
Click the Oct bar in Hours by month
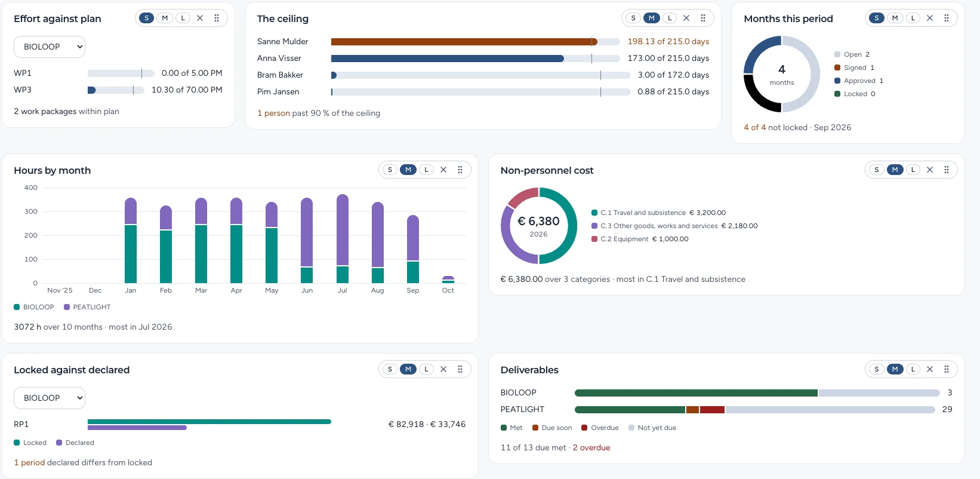[448, 280]
